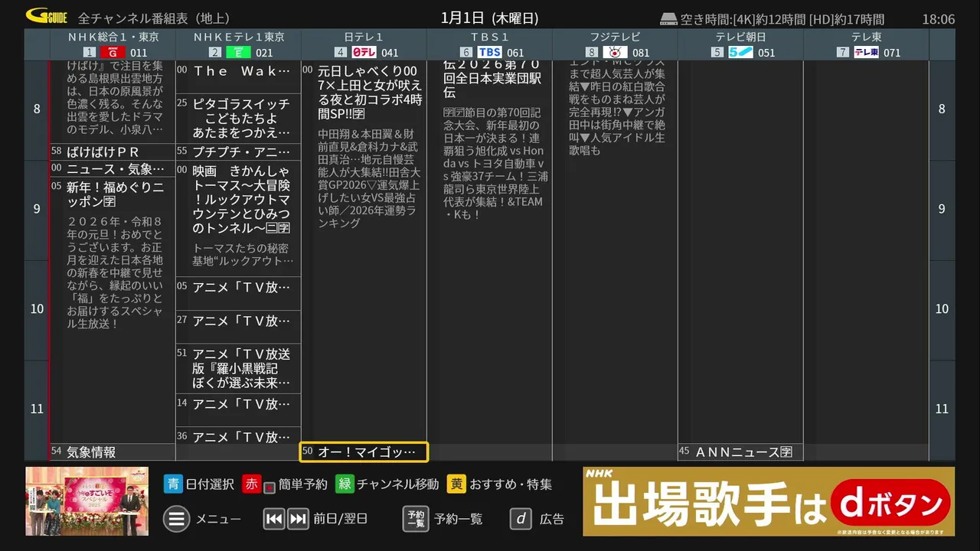The height and width of the screenshot is (551, 980).
Task: Select The Wak… program on E-Tele
Action: (x=238, y=77)
